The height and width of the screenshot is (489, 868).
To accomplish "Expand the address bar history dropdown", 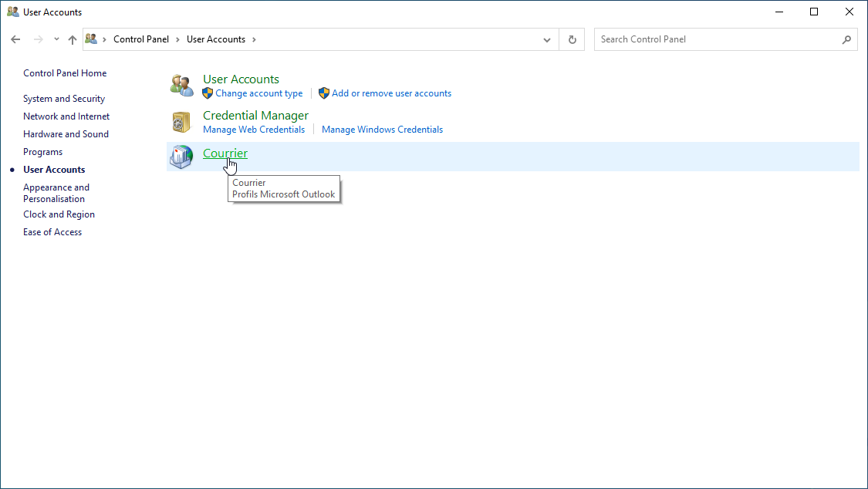I will click(x=547, y=39).
